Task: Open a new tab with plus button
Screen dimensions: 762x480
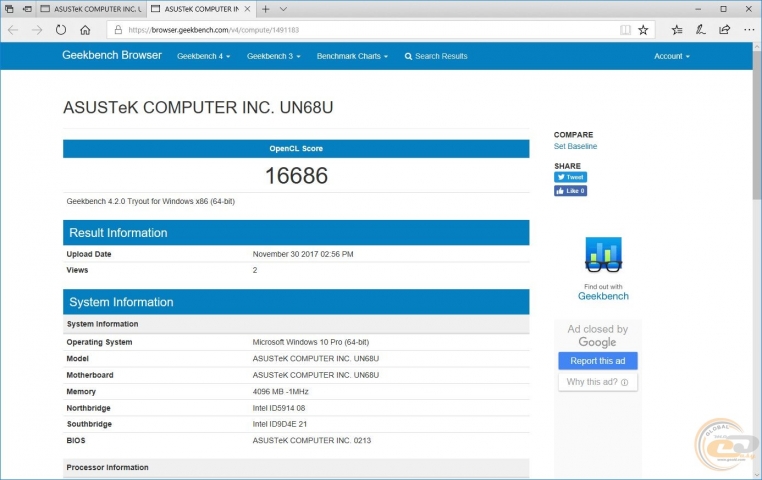Action: pos(266,9)
